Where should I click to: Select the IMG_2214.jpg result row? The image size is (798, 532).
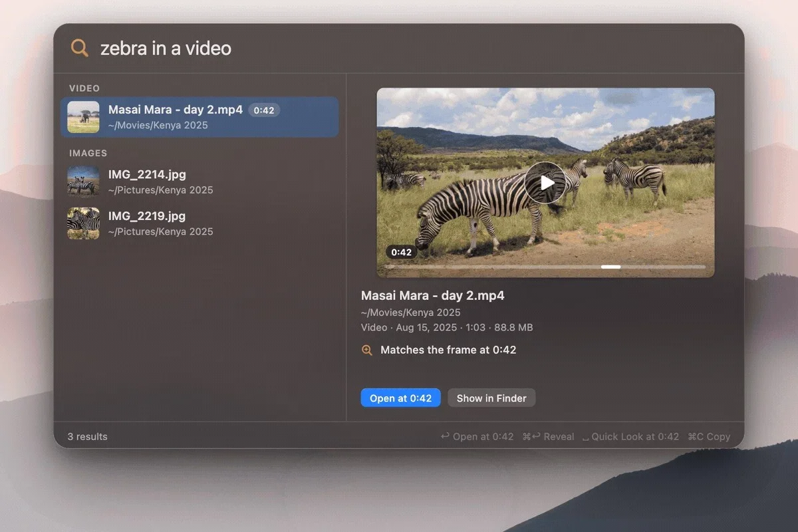(199, 182)
